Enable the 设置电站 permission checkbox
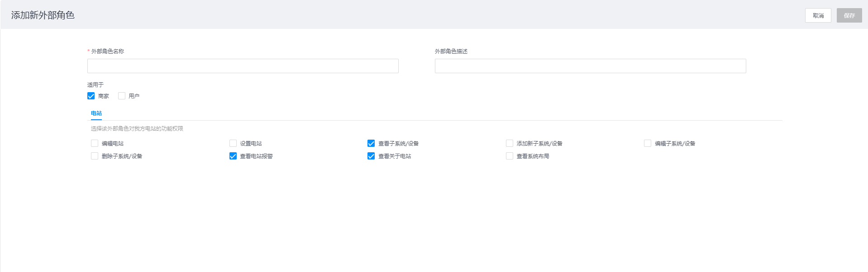Screen dimensions: 868x272 tap(233, 143)
